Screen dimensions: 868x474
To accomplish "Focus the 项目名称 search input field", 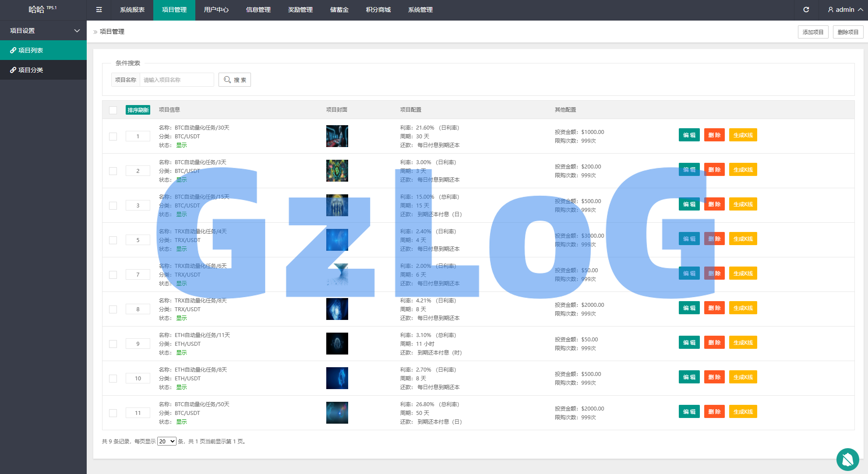I will click(x=176, y=80).
